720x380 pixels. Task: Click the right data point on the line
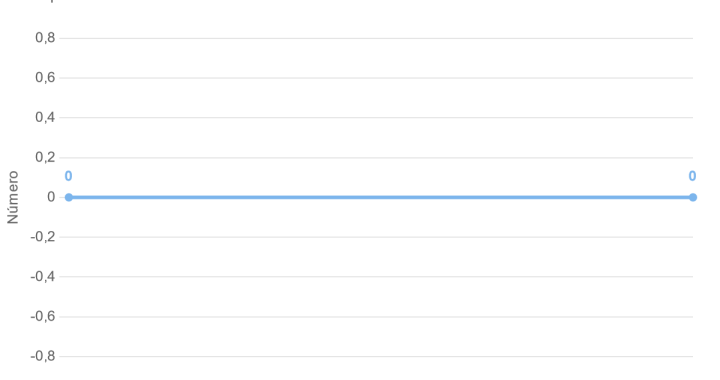coord(693,197)
